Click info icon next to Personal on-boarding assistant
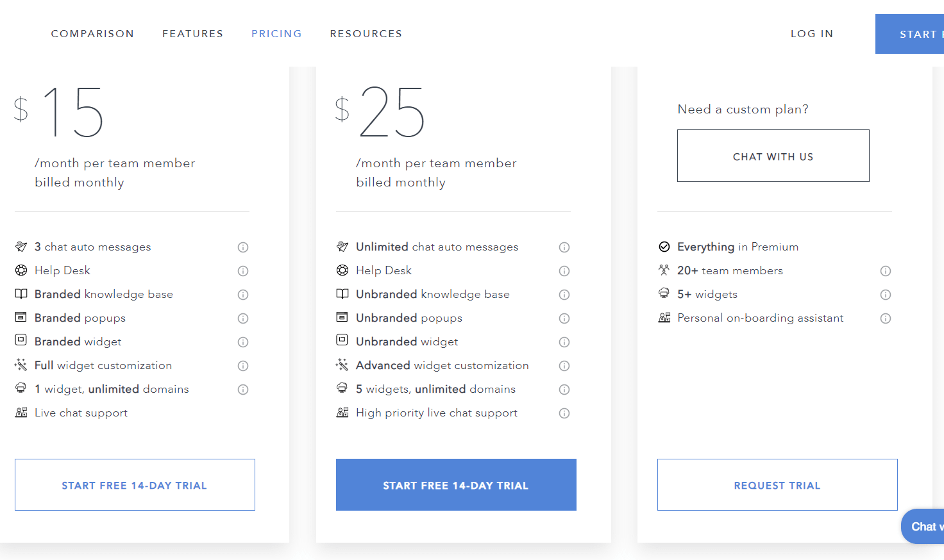 [x=886, y=318]
